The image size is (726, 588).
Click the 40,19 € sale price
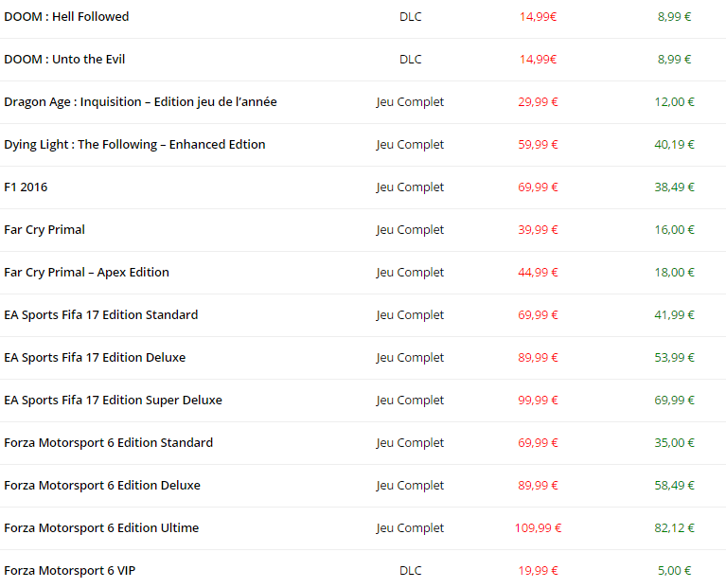click(x=674, y=145)
